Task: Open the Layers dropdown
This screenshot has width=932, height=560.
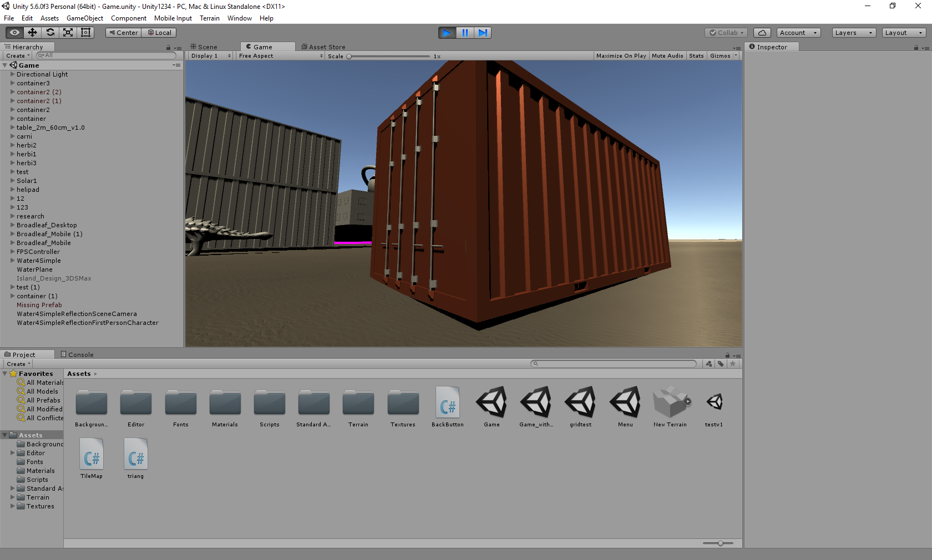Action: tap(854, 33)
